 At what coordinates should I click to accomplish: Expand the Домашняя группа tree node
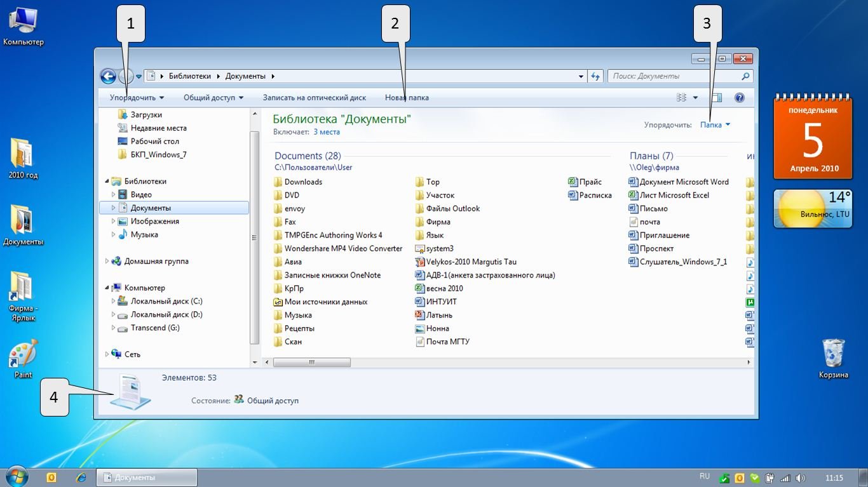coord(107,261)
